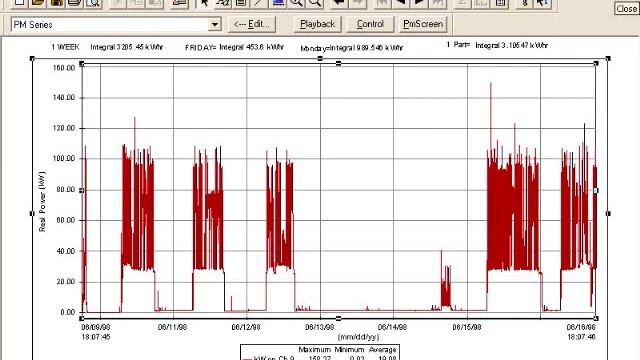The width and height of the screenshot is (640, 360).
Task: Click the (mm/dd/yy) axis format label
Action: [358, 337]
